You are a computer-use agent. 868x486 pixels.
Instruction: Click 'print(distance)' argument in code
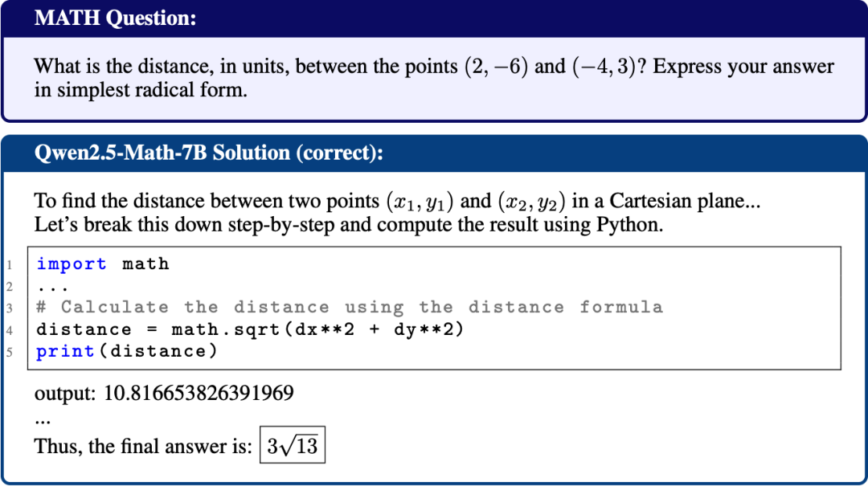[x=158, y=351]
